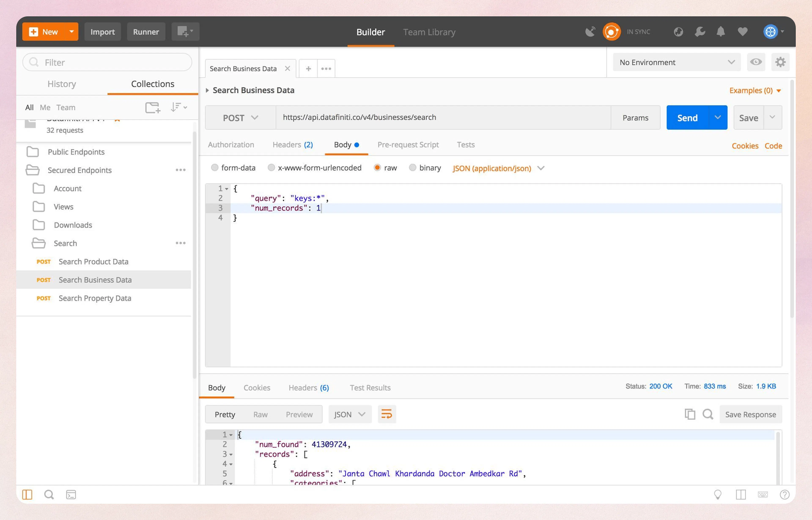Open the POST method dropdown
Screen dimensions: 812x520
click(240, 117)
